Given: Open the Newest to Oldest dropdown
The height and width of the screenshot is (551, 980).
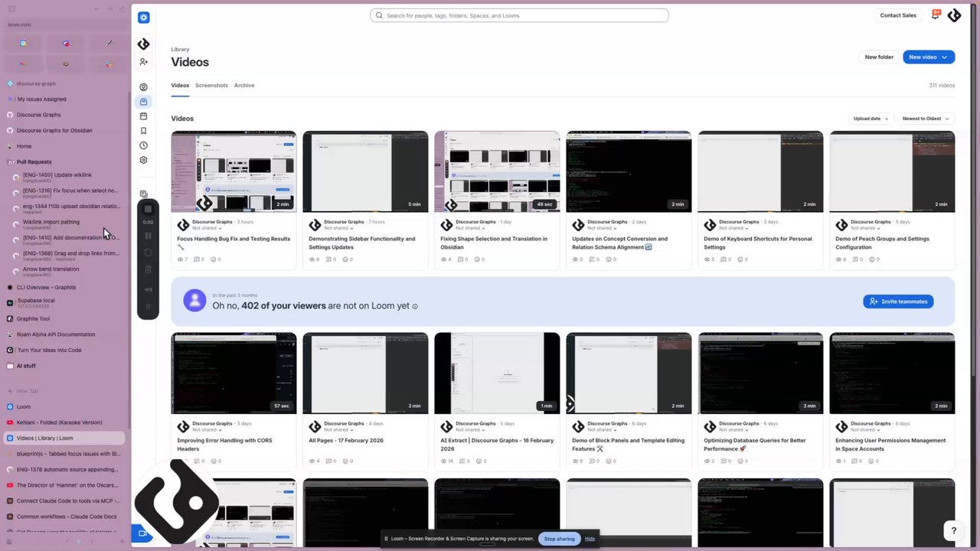Looking at the screenshot, I should pos(926,119).
